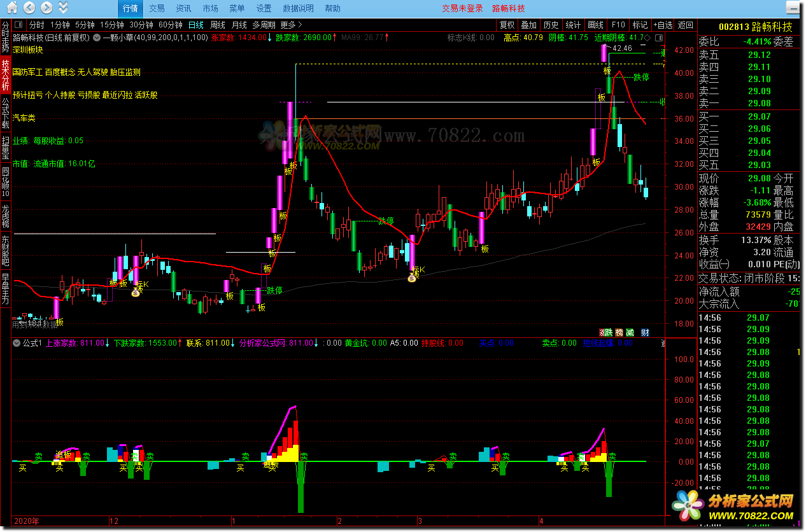Select the 周线 weekly period

(x=218, y=25)
